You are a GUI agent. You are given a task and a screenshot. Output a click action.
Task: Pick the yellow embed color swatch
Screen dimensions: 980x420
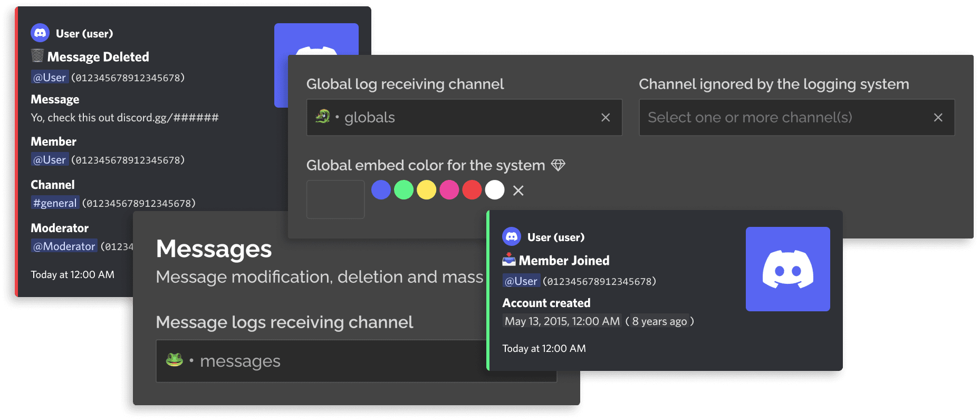tap(426, 190)
